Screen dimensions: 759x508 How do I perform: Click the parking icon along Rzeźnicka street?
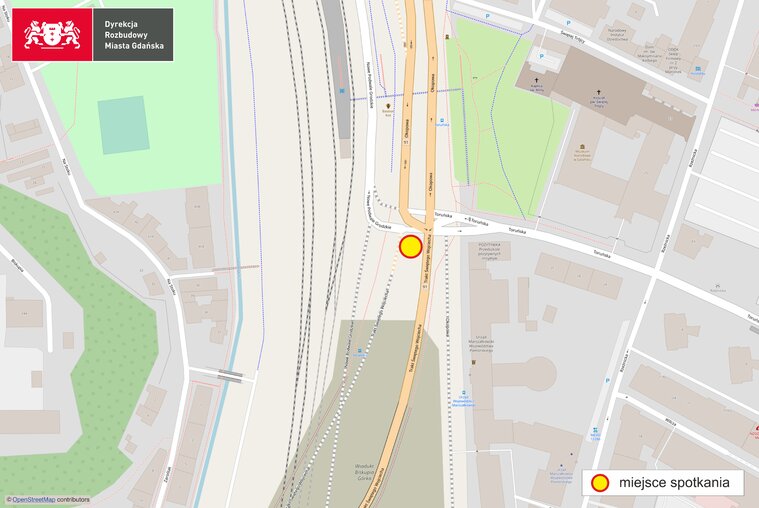click(607, 381)
